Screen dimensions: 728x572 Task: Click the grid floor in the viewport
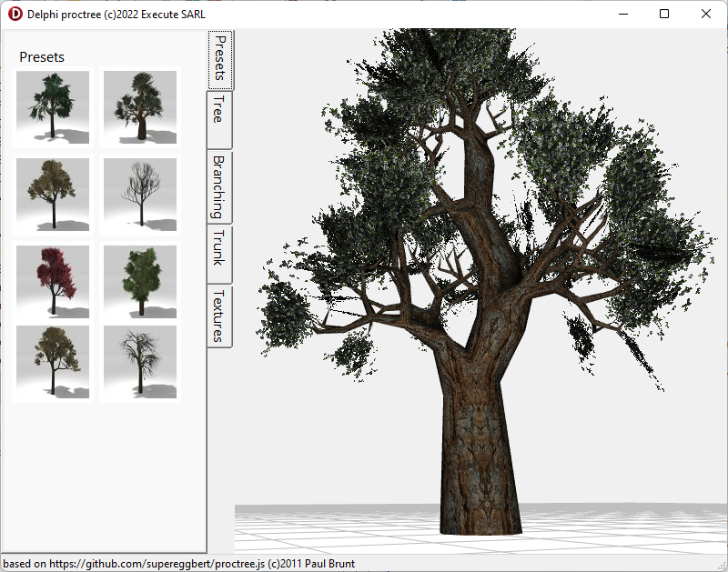point(603,529)
